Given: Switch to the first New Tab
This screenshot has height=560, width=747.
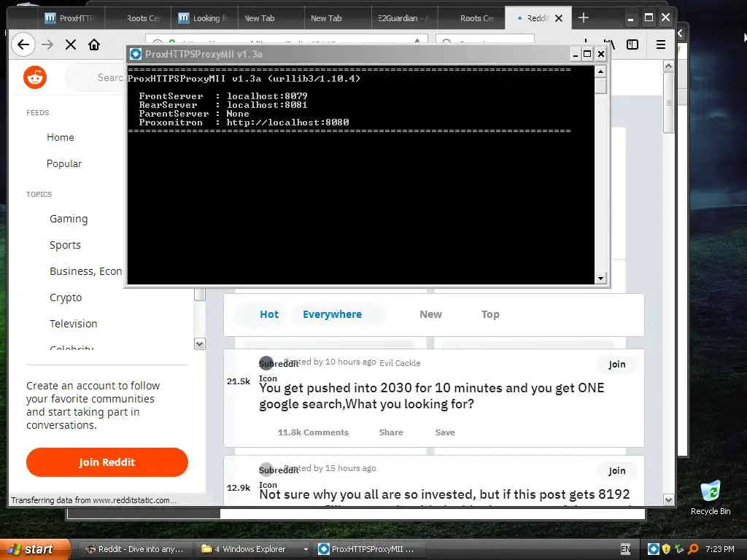Looking at the screenshot, I should pos(271,18).
